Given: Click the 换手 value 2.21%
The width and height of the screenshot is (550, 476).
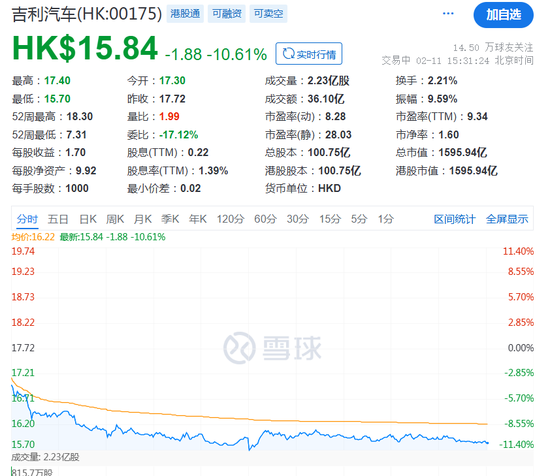Looking at the screenshot, I should point(442,81).
